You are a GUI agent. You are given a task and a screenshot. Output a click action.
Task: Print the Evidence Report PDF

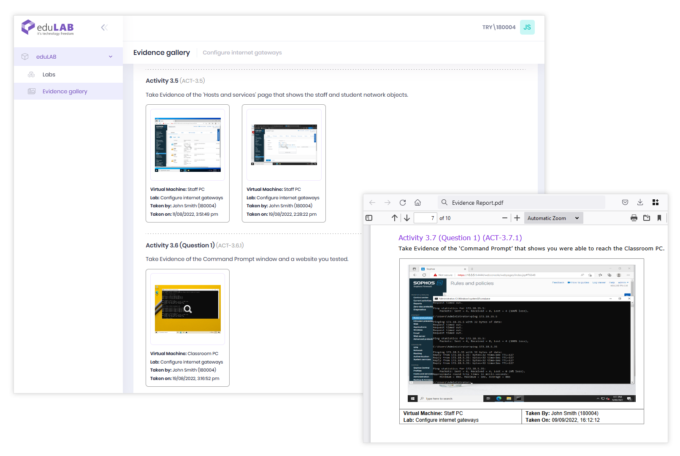(x=633, y=218)
